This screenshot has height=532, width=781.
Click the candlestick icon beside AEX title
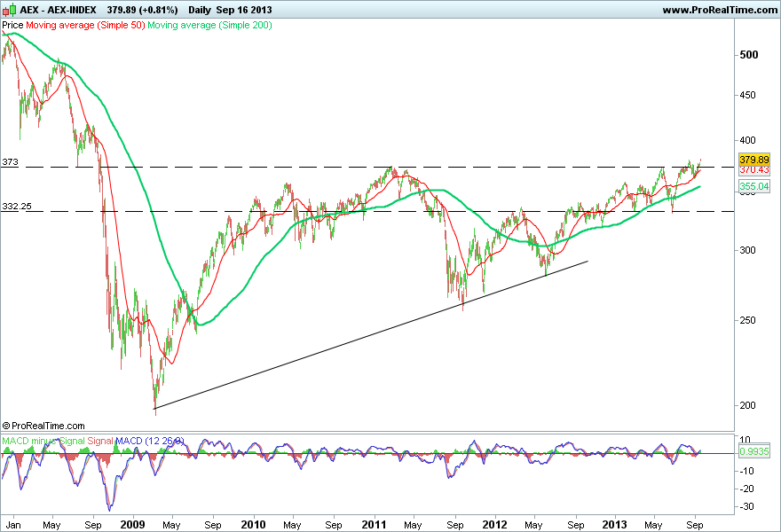(x=9, y=10)
